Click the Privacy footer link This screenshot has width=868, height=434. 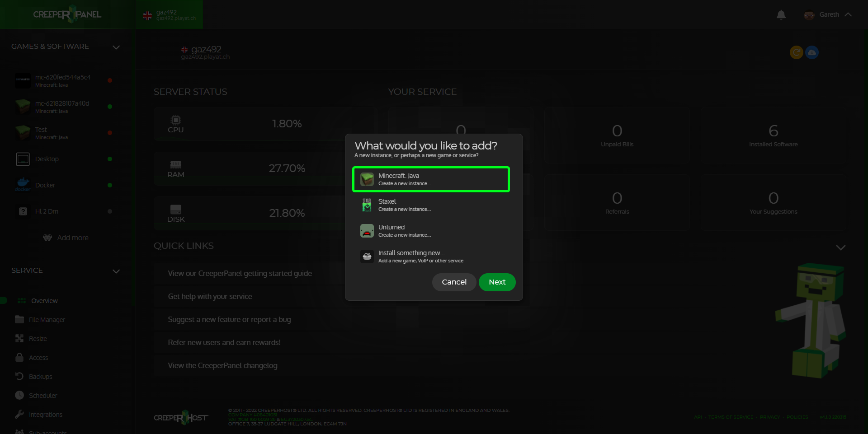coord(770,417)
